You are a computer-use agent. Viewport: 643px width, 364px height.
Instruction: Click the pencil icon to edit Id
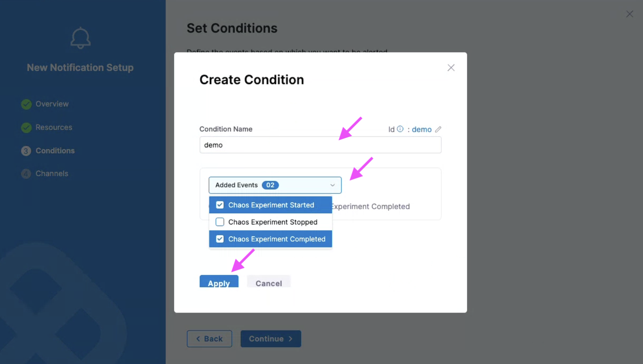click(x=438, y=129)
